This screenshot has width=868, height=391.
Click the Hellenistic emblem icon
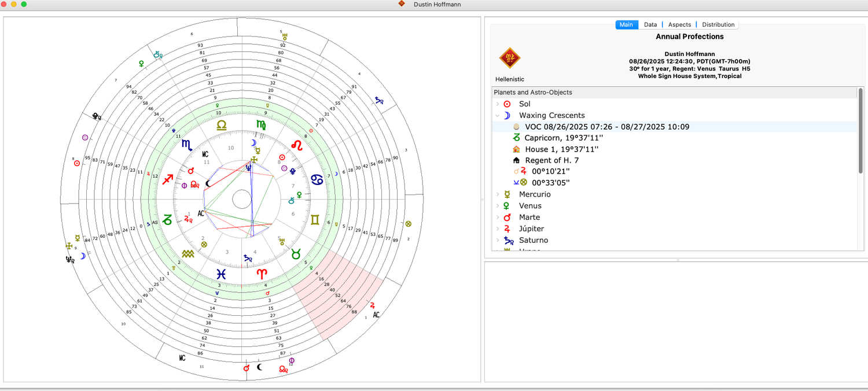[510, 58]
